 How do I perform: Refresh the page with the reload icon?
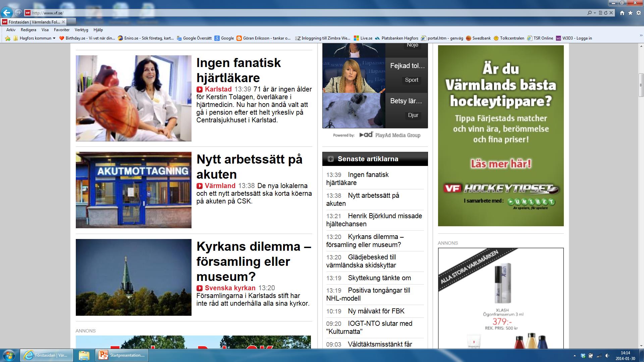(x=606, y=13)
